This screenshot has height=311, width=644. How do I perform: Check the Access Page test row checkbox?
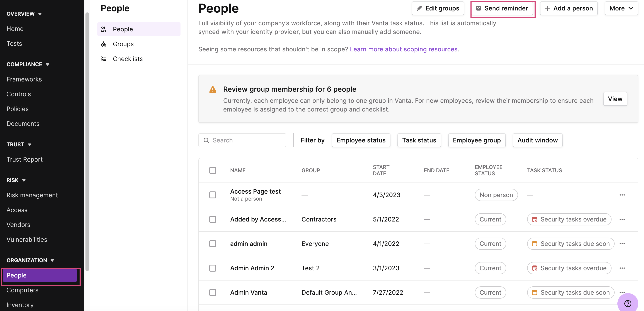point(213,195)
